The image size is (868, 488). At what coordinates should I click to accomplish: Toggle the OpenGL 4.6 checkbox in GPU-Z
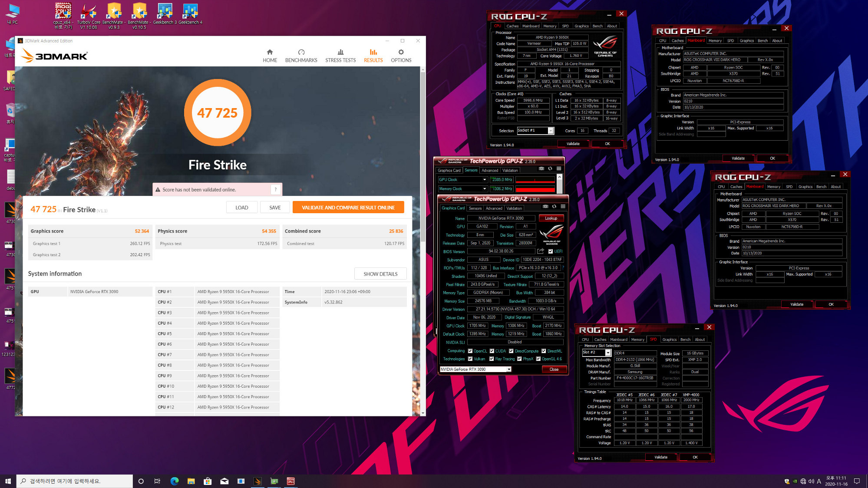(538, 359)
